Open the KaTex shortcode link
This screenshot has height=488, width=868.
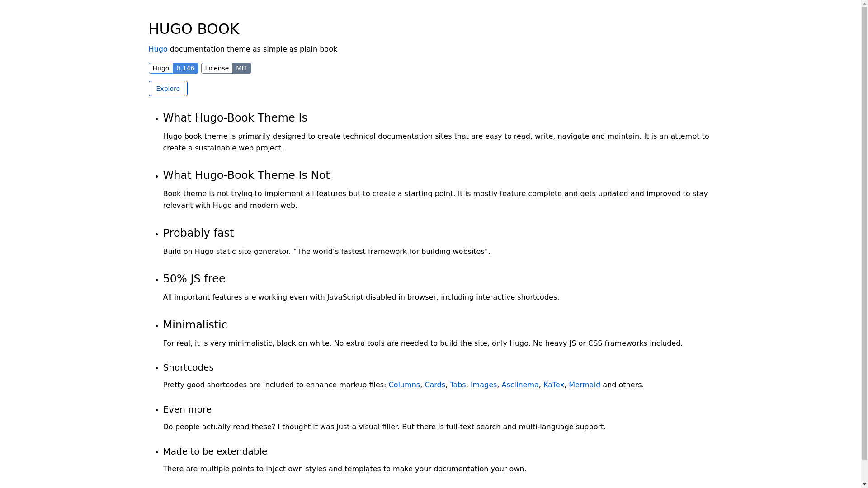[553, 385]
